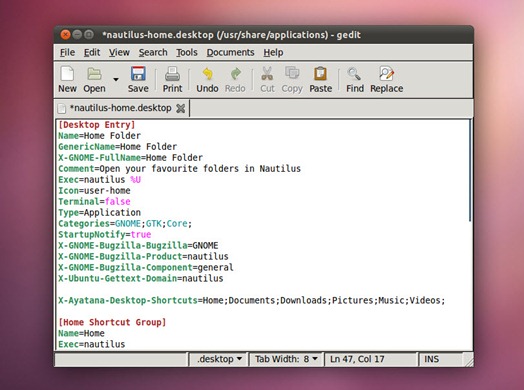Click the Cut scissors icon
This screenshot has width=524, height=390.
tap(267, 74)
